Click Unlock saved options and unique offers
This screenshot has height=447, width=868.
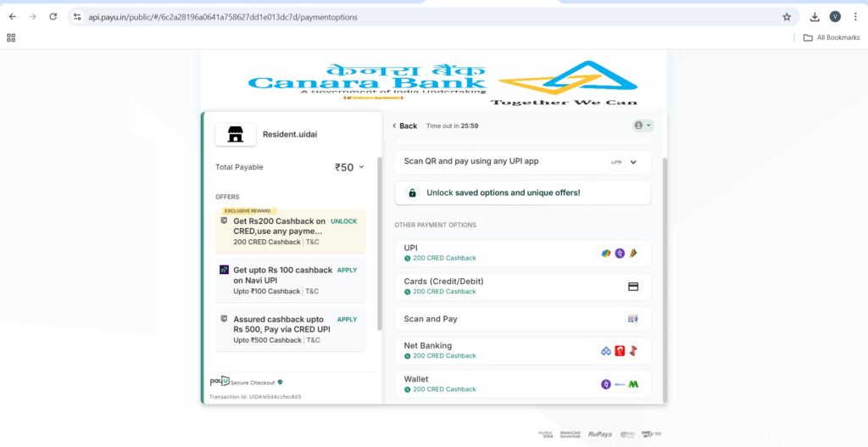[522, 193]
